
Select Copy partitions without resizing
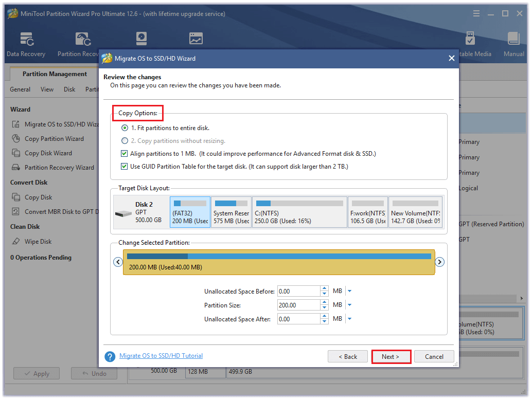tap(125, 141)
